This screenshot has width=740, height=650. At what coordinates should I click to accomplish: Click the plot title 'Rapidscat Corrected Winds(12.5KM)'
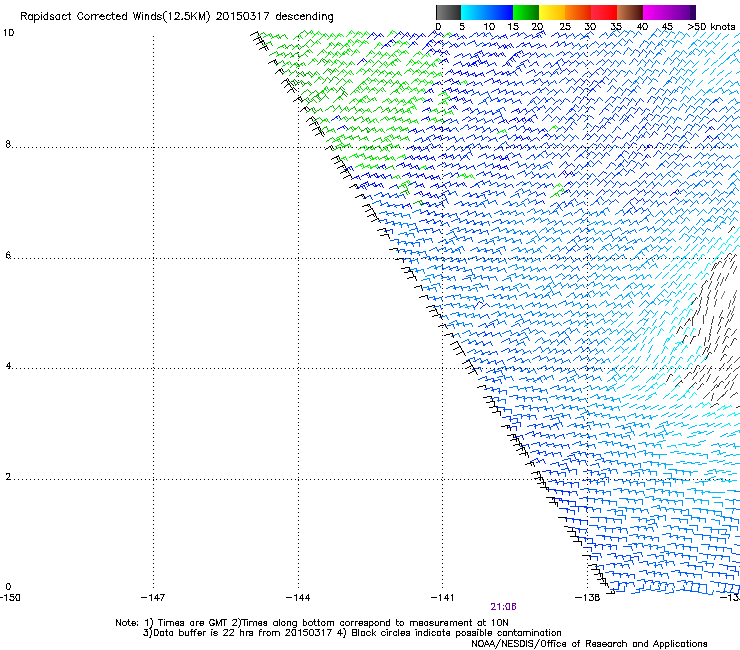115,17
